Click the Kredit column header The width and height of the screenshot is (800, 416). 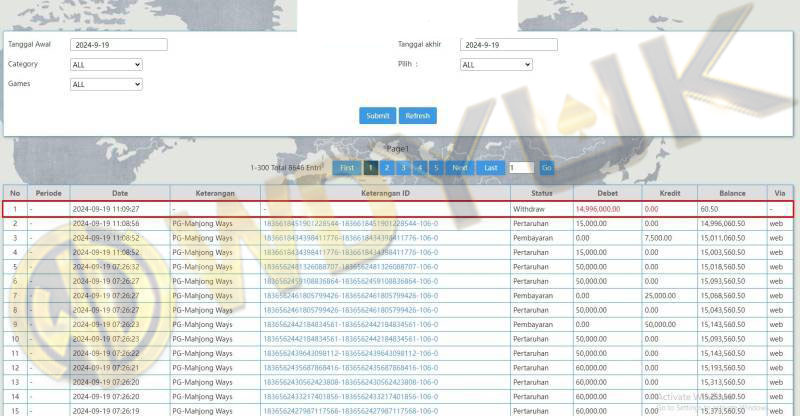(x=670, y=193)
